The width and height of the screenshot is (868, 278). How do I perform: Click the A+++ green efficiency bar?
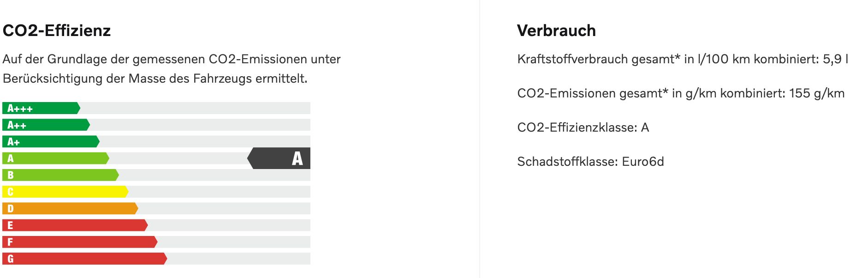(x=41, y=108)
